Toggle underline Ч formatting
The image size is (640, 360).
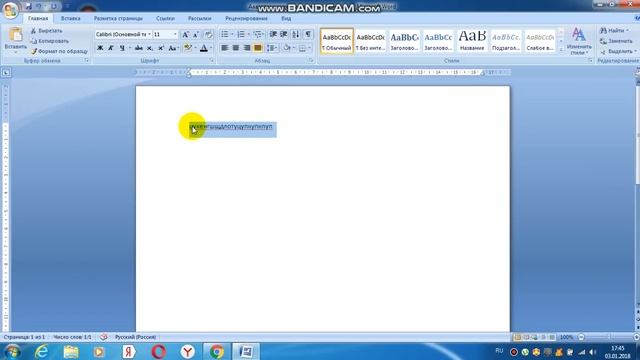click(x=122, y=48)
